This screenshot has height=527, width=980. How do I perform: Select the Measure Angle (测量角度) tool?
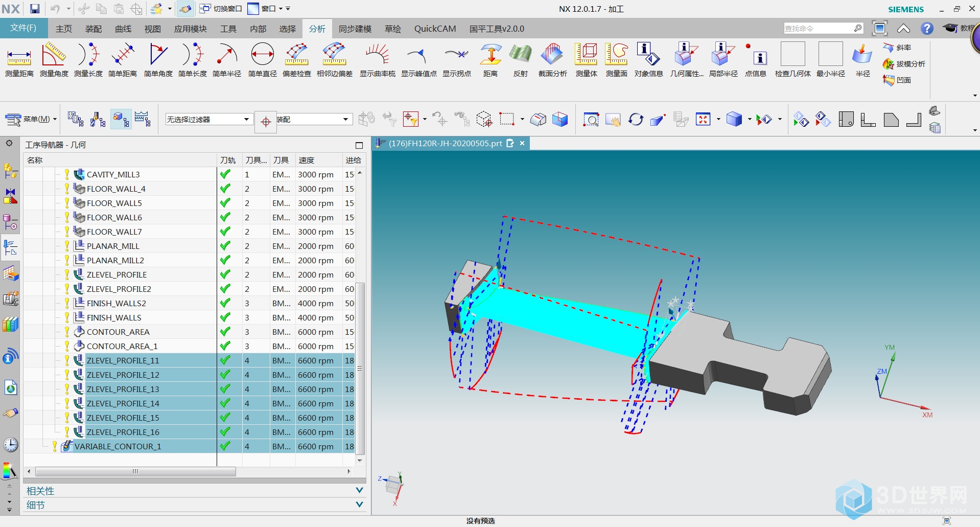point(54,60)
